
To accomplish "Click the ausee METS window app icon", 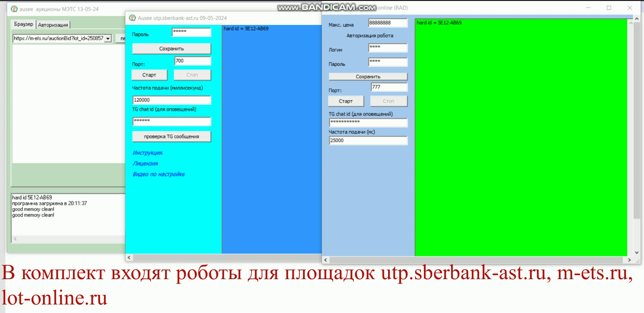I will [x=14, y=9].
